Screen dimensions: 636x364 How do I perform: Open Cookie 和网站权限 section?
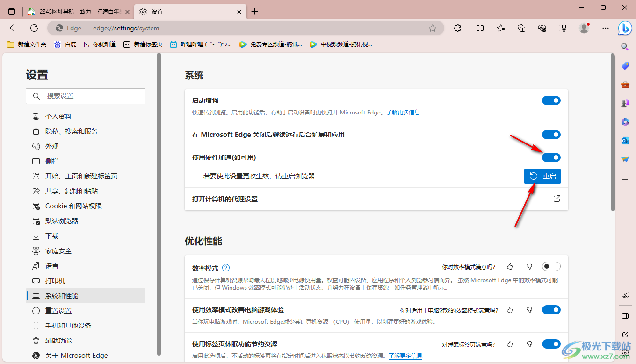[86, 206]
